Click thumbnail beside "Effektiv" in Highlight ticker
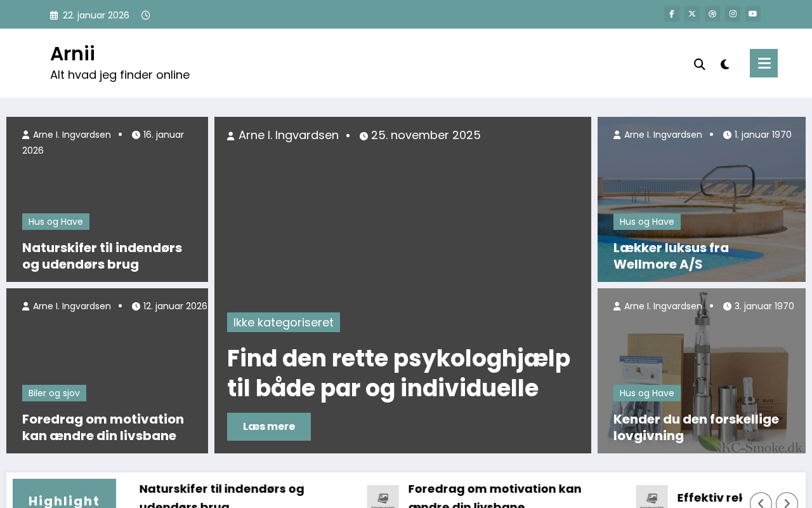Image resolution: width=812 pixels, height=508 pixels. pyautogui.click(x=652, y=497)
